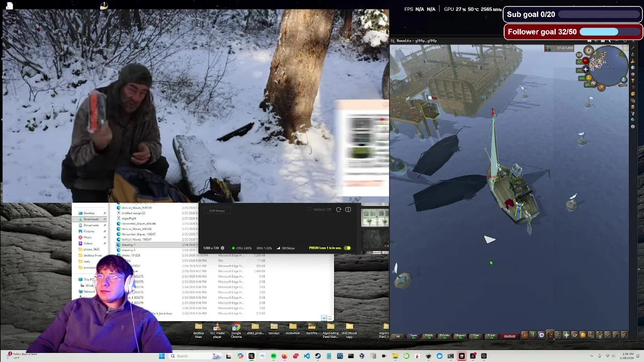
Task: Click the Sub goal 0/20 bar
Action: click(574, 15)
